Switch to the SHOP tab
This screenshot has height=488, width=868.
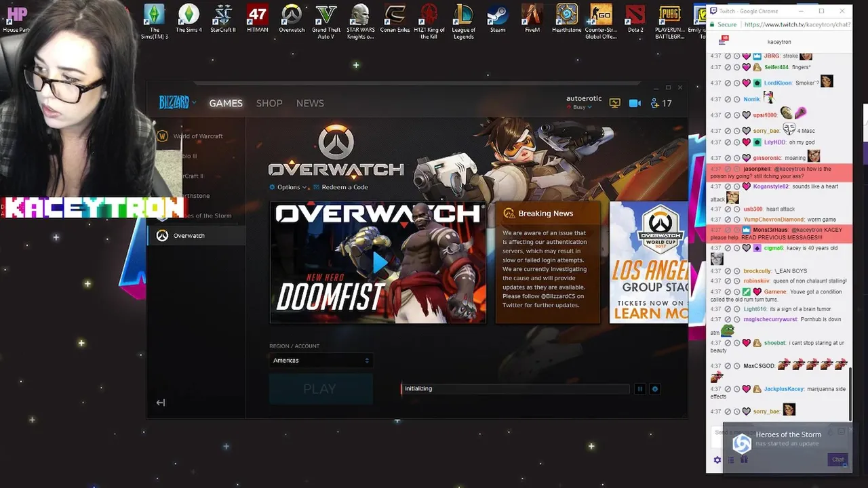click(269, 103)
